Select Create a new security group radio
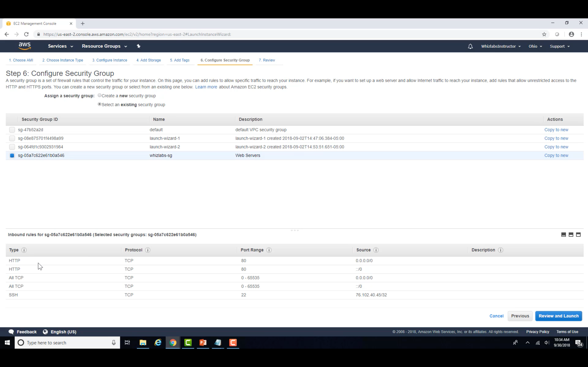This screenshot has height=367, width=588. point(99,95)
